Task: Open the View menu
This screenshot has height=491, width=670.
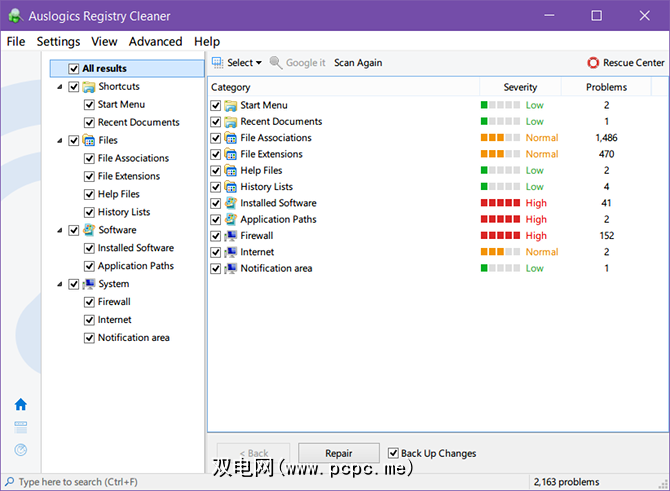Action: tap(104, 41)
